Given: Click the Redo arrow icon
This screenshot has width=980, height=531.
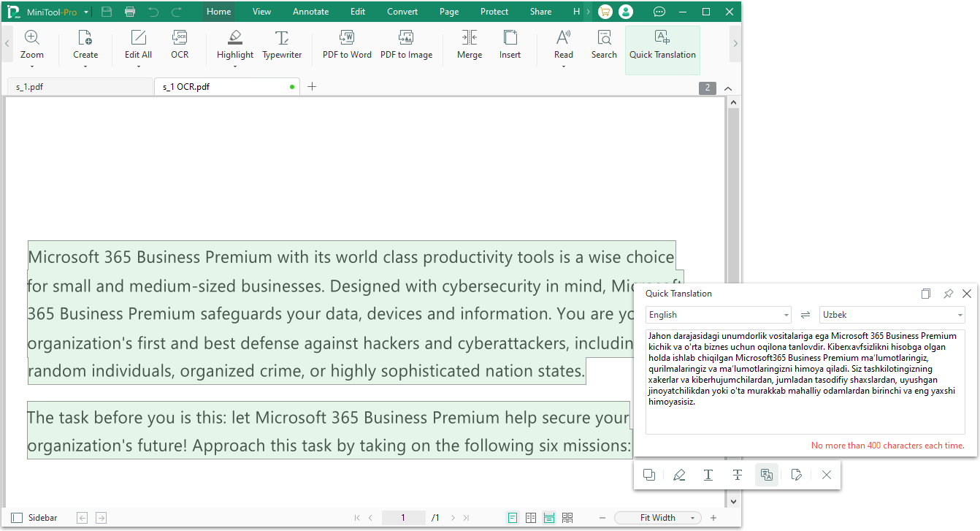Looking at the screenshot, I should click(x=176, y=12).
